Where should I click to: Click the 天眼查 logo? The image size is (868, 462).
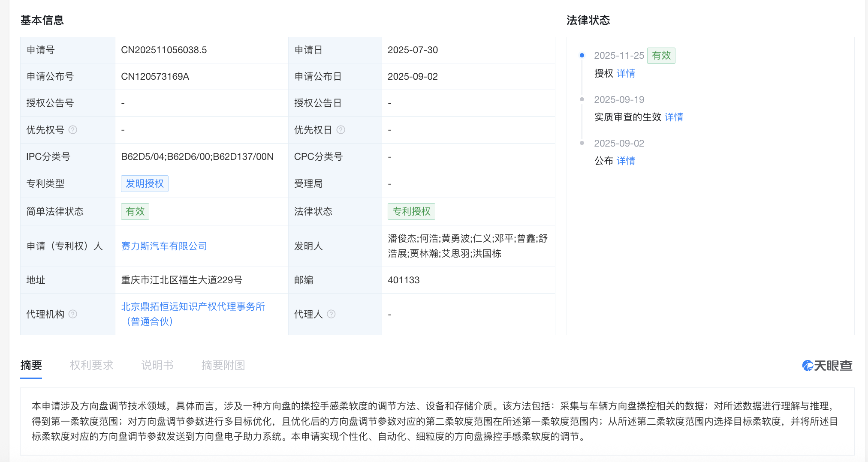[x=827, y=365]
